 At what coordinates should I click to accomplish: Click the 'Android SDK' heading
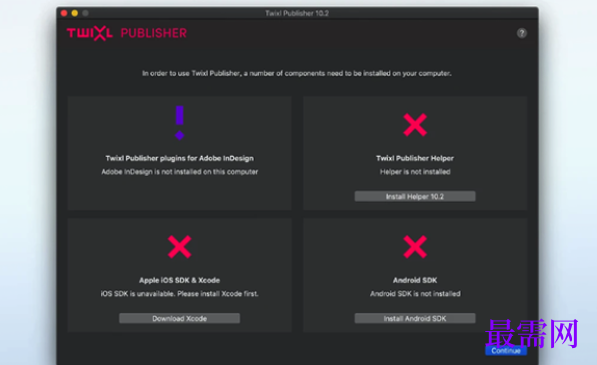click(415, 280)
